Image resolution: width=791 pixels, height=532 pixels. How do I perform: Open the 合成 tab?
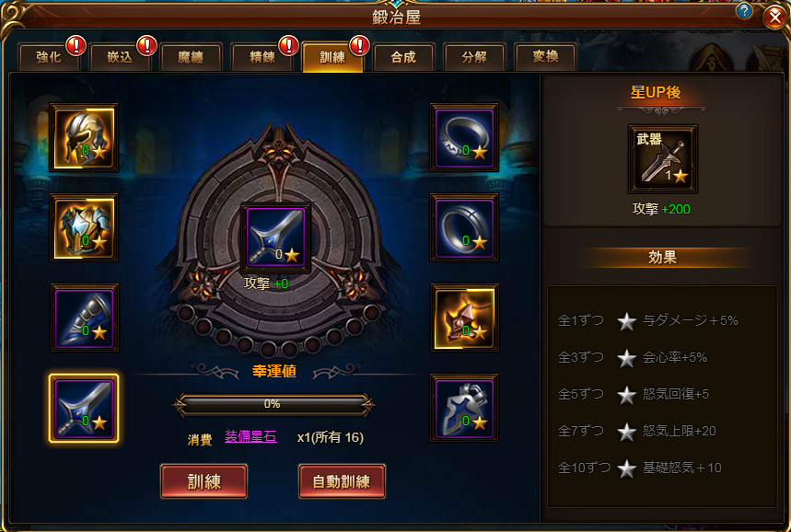point(403,57)
